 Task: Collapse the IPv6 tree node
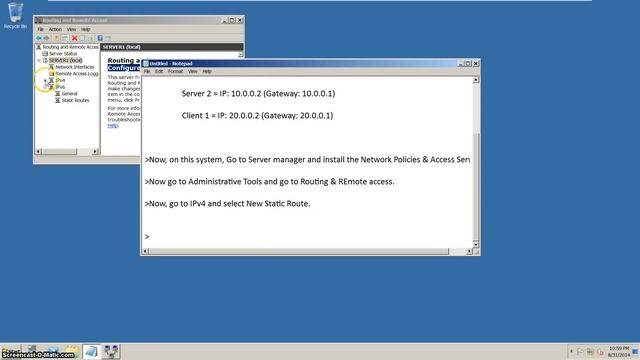[x=45, y=87]
